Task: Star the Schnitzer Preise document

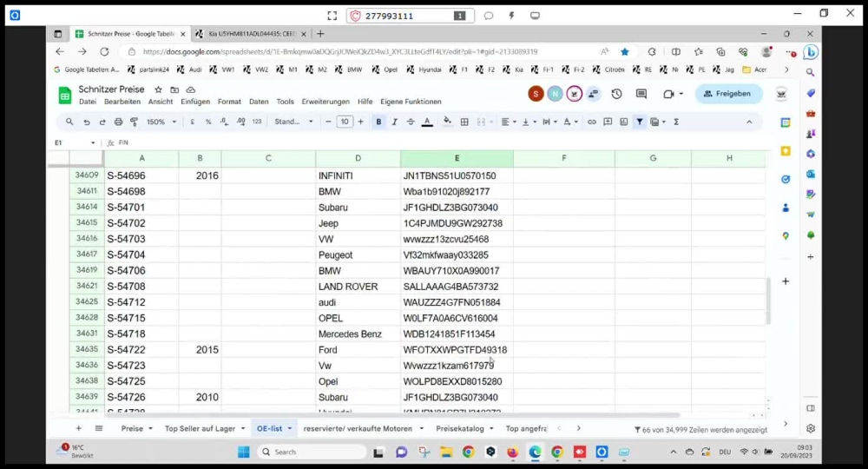Action: click(158, 89)
